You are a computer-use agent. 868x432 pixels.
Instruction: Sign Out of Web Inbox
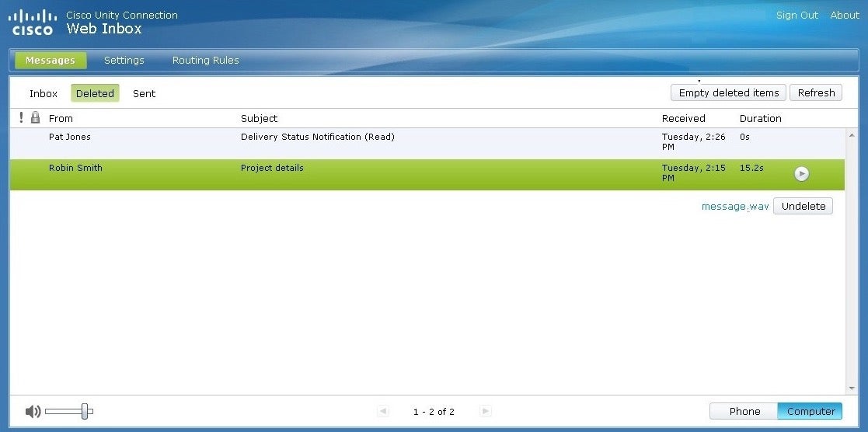[x=797, y=16]
